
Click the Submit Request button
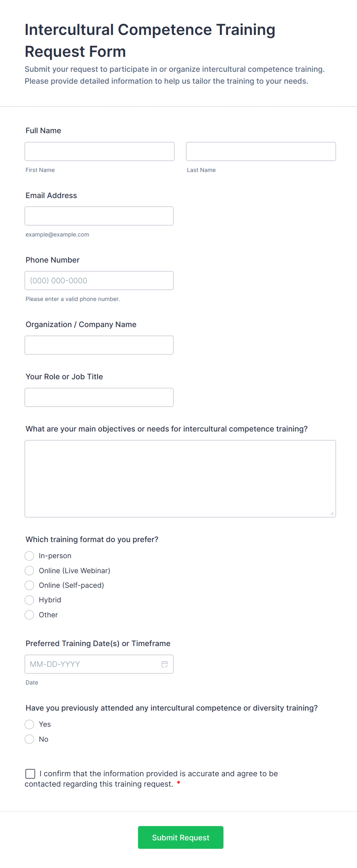(x=180, y=837)
